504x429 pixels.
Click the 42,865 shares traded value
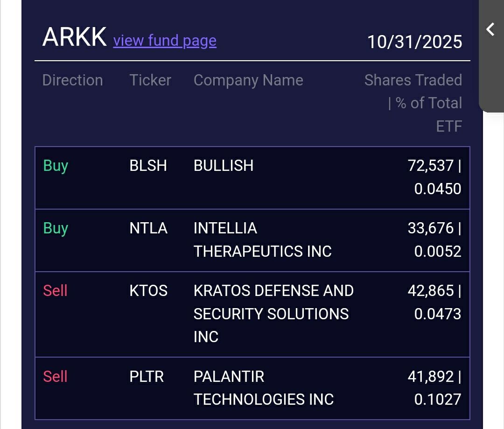(x=430, y=291)
